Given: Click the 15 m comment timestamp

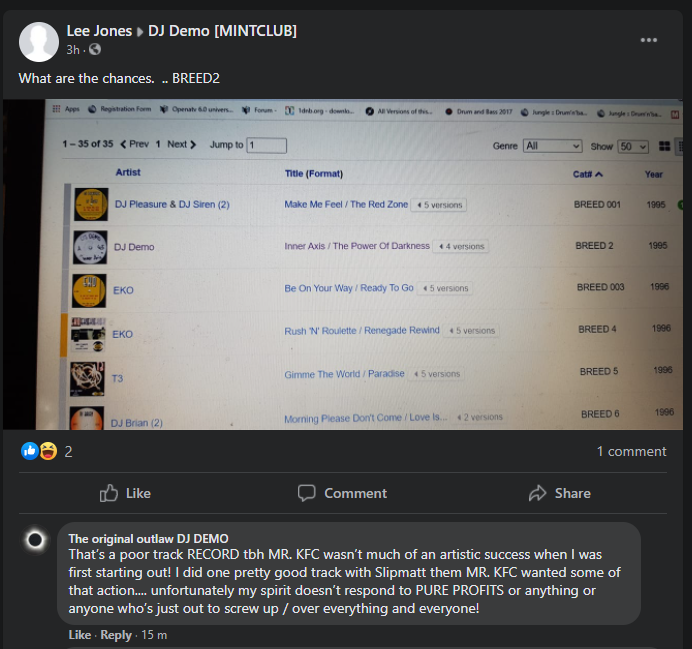Looking at the screenshot, I should 154,635.
